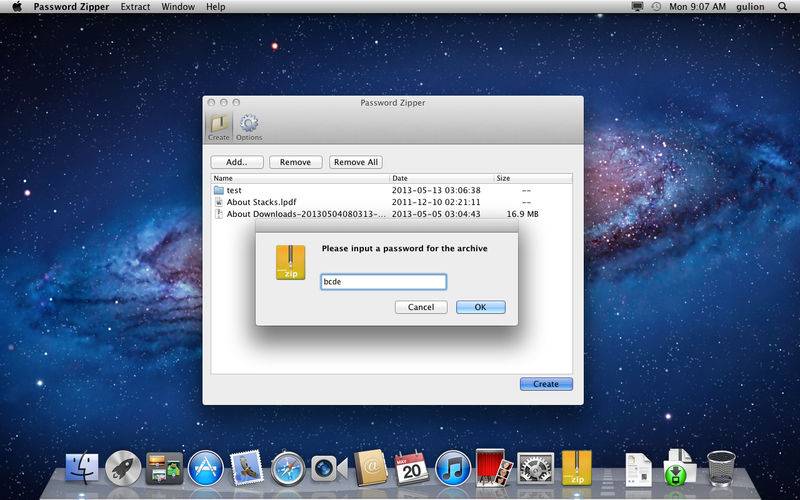
Task: Open the Options gear icon
Action: [249, 128]
